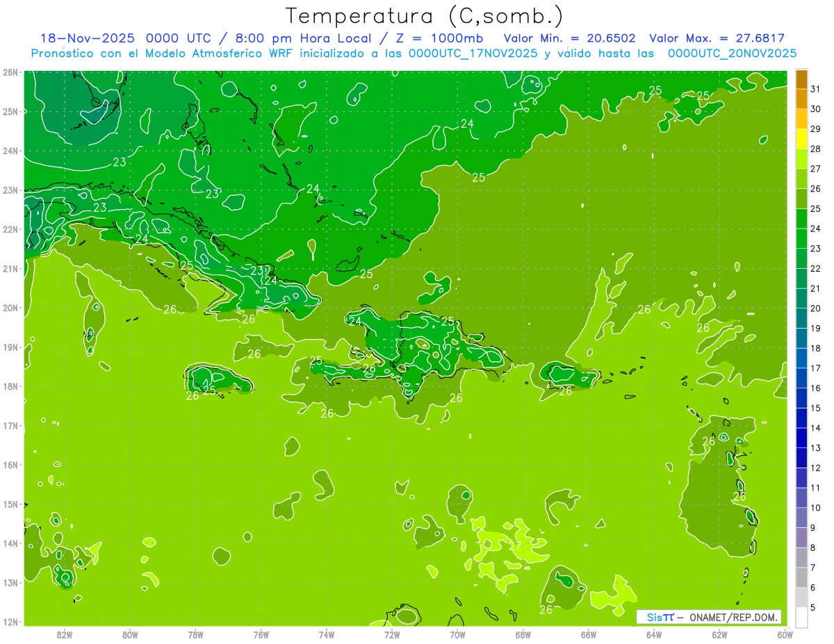
Task: Click the 23N latitude axis label
Action: 10,190
